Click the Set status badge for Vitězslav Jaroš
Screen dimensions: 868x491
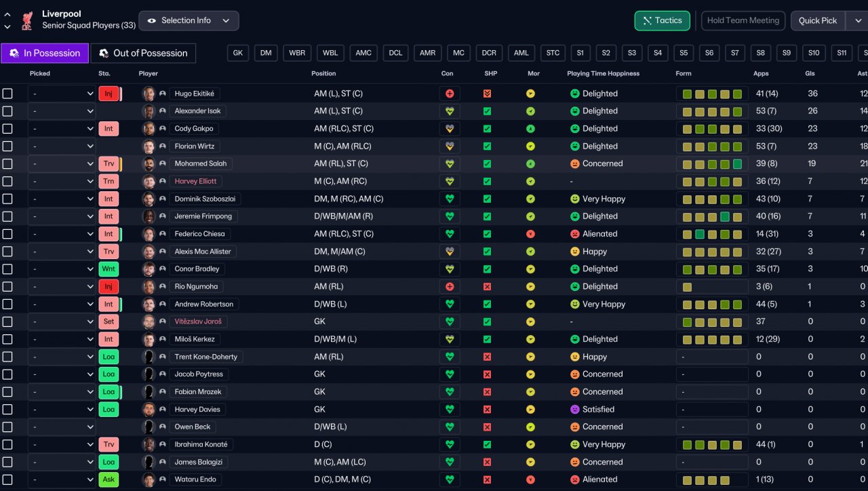[x=108, y=321]
